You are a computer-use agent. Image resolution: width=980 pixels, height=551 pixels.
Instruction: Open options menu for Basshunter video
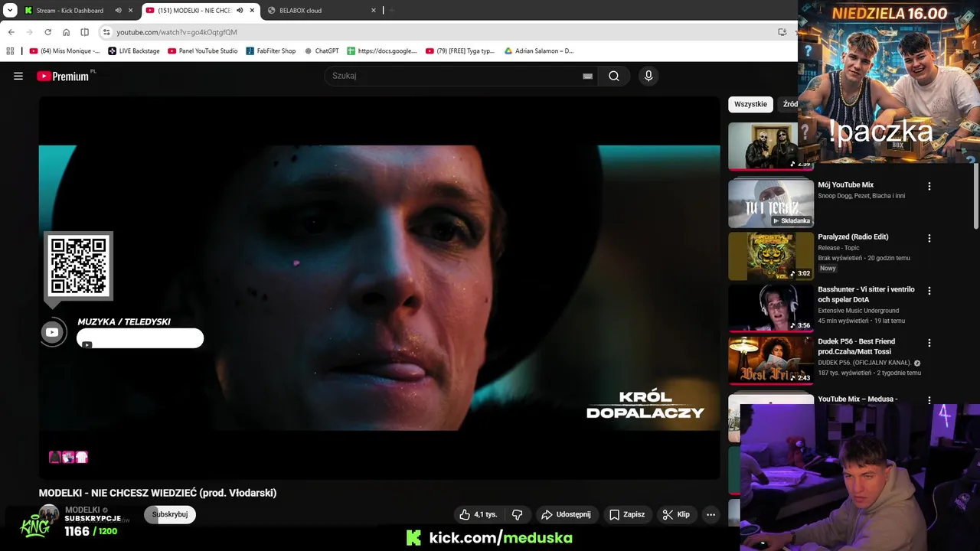click(x=929, y=291)
